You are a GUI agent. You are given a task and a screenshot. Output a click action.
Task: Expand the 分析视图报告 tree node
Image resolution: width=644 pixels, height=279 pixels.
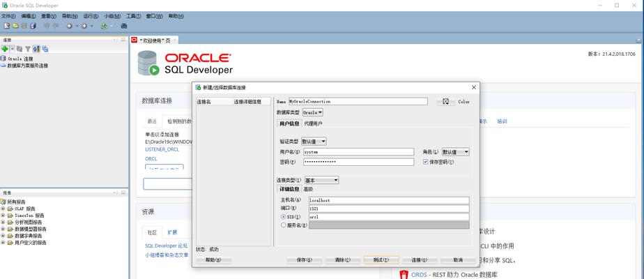(x=3, y=223)
